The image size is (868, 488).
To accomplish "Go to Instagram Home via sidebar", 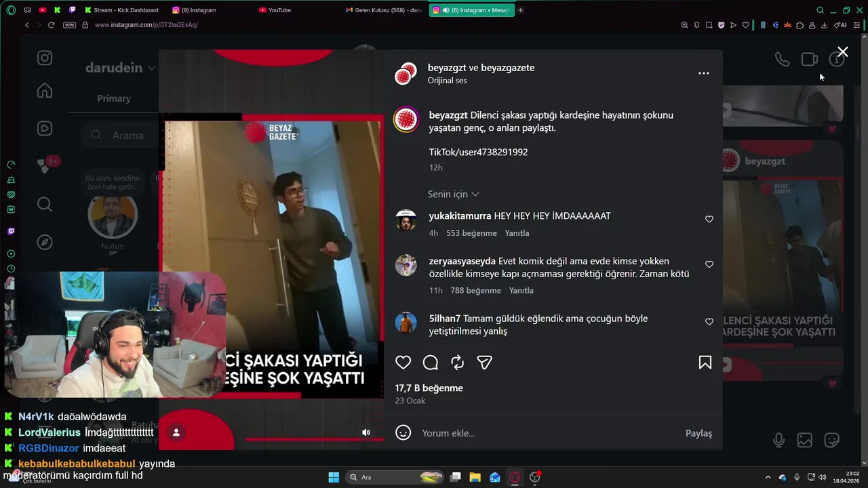I will pyautogui.click(x=45, y=90).
